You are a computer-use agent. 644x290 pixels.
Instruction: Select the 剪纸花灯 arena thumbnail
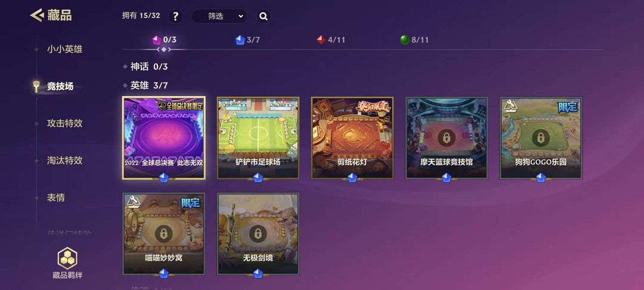(352, 138)
